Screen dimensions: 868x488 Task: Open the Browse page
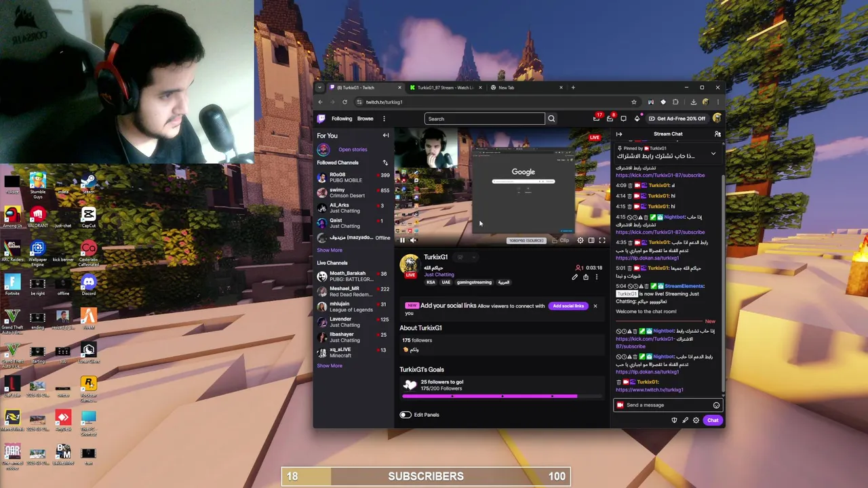pos(365,119)
